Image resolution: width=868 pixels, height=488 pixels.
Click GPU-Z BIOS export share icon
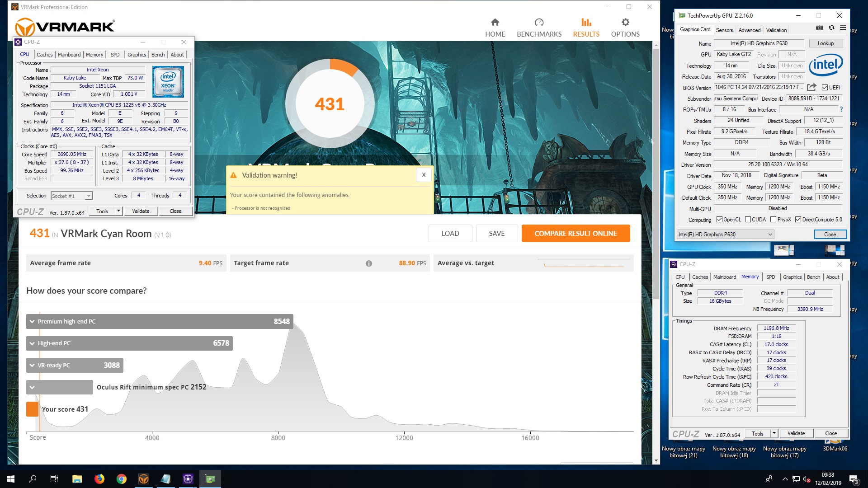pyautogui.click(x=812, y=87)
